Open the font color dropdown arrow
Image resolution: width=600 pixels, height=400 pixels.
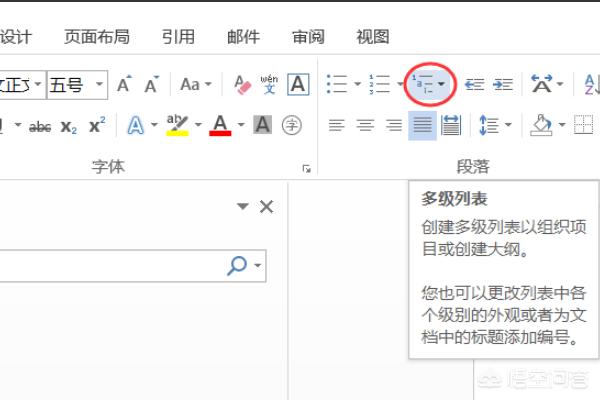point(238,126)
